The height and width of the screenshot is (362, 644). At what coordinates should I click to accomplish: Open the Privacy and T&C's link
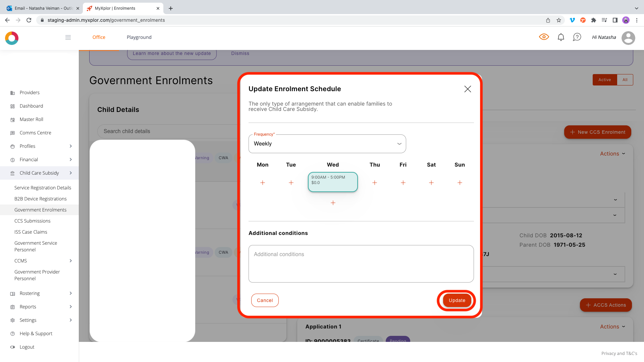(619, 353)
